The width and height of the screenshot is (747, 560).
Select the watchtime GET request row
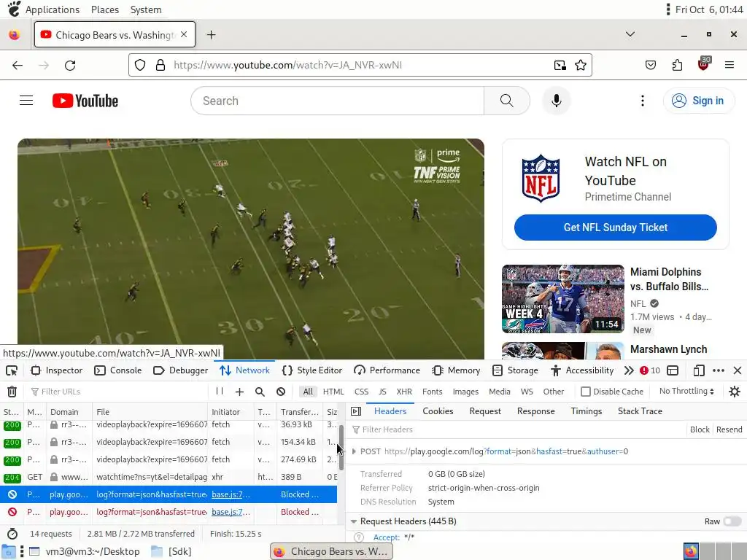[x=169, y=477]
